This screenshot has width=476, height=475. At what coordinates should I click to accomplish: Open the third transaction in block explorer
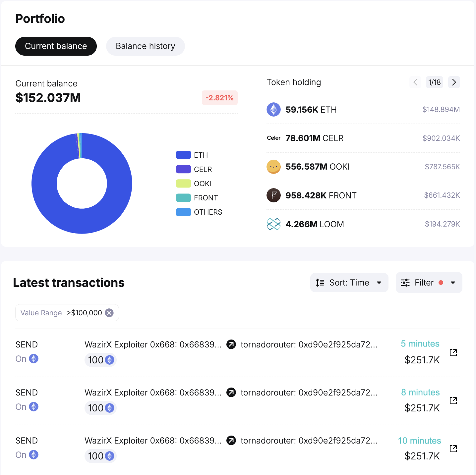(453, 449)
